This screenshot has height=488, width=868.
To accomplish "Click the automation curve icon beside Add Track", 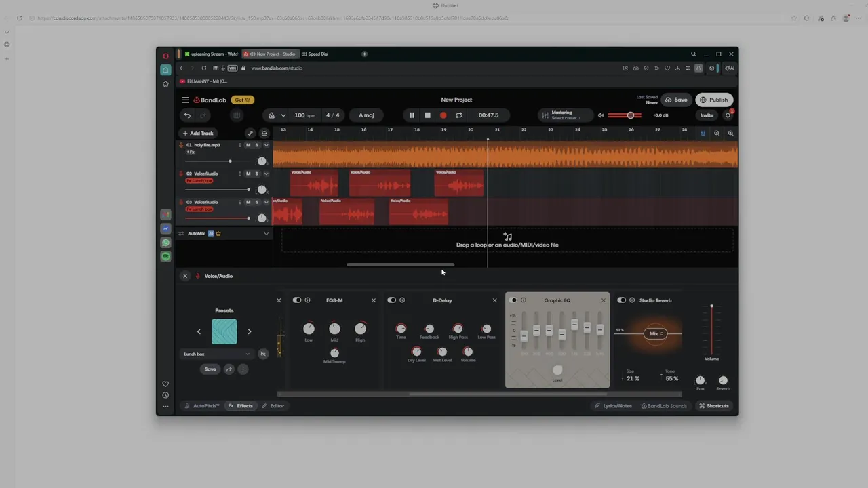I will pos(250,134).
